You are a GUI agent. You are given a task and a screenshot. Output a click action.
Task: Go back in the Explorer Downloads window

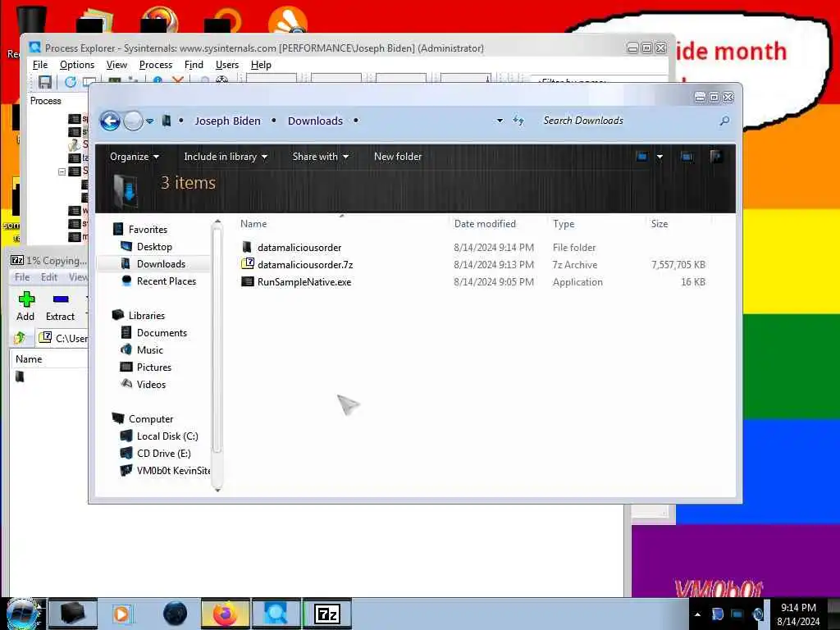coord(111,121)
